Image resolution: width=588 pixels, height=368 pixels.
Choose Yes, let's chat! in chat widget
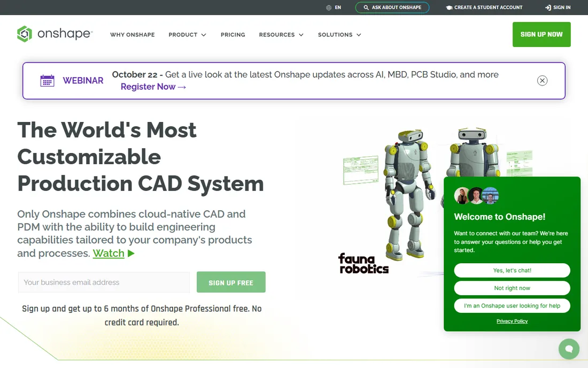pos(512,271)
